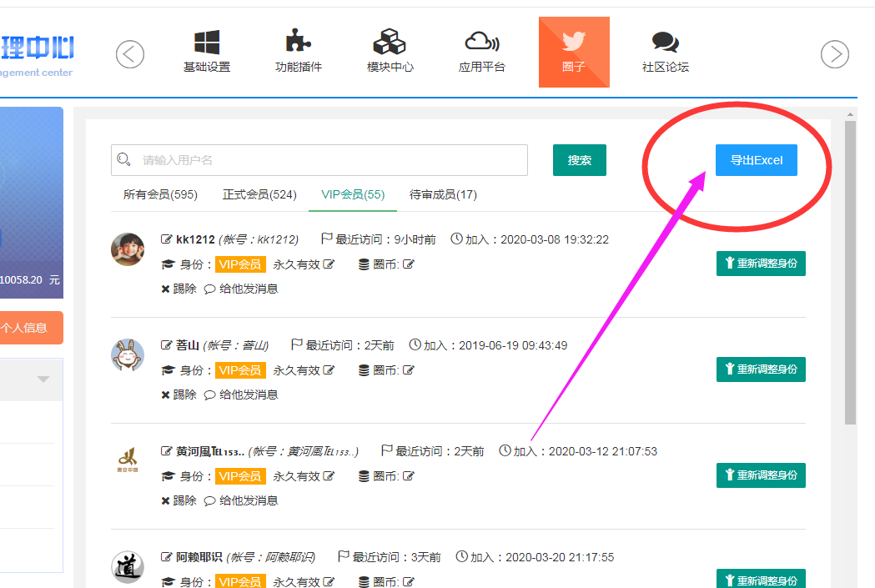Switch to 所有会员(595) tab
The height and width of the screenshot is (588, 875).
160,195
